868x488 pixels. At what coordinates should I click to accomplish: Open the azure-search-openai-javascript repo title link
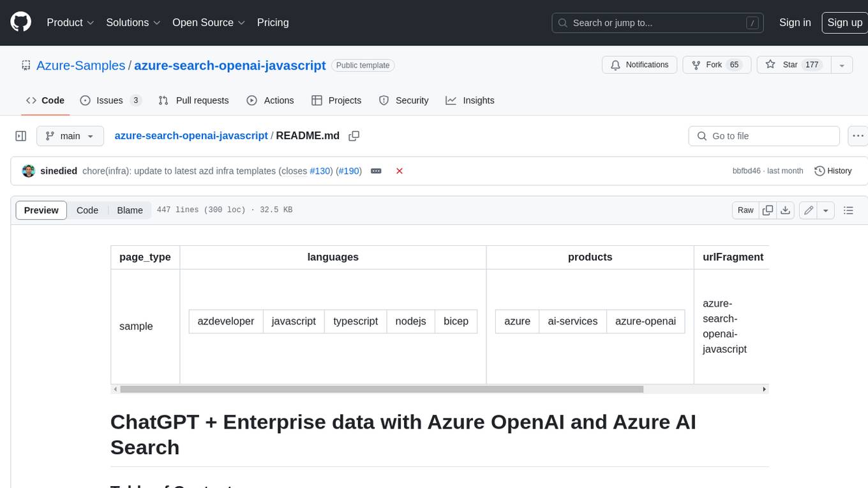(230, 65)
